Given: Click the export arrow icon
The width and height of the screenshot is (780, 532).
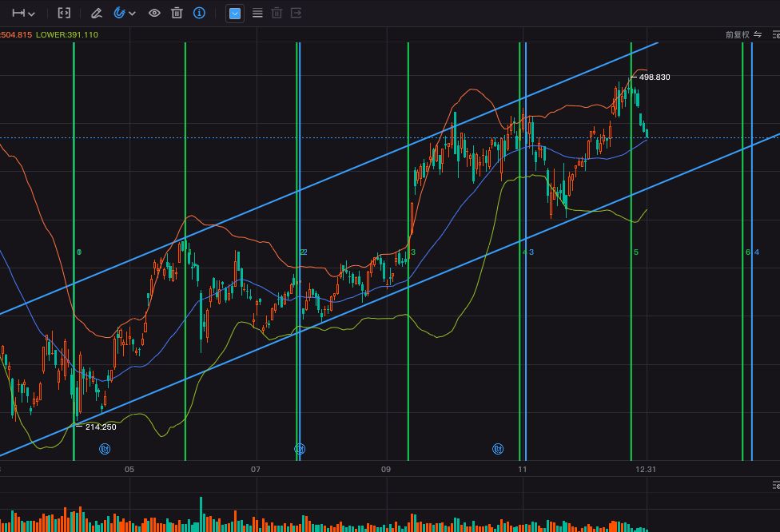Looking at the screenshot, I should pyautogui.click(x=296, y=13).
